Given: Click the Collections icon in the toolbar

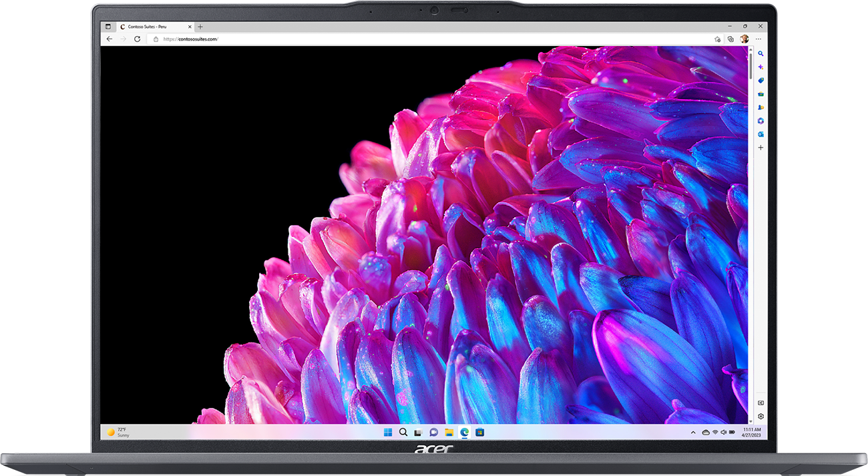Looking at the screenshot, I should (730, 39).
